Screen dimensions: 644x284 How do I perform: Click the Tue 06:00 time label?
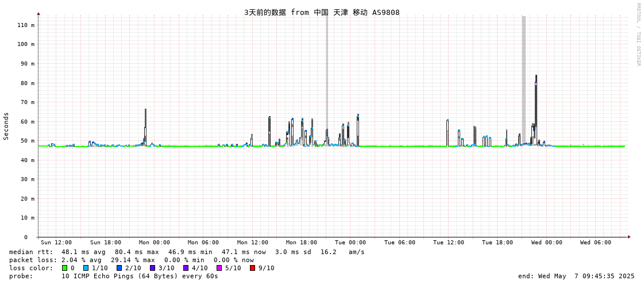400,243
